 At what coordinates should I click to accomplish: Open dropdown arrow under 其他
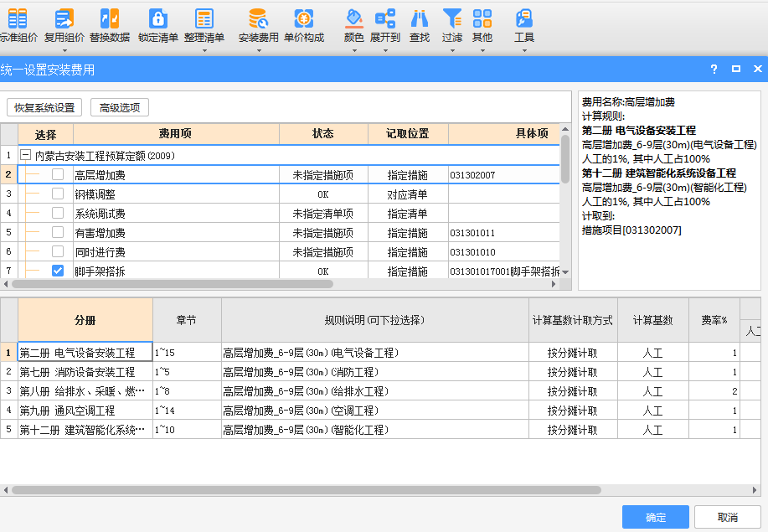[x=482, y=50]
